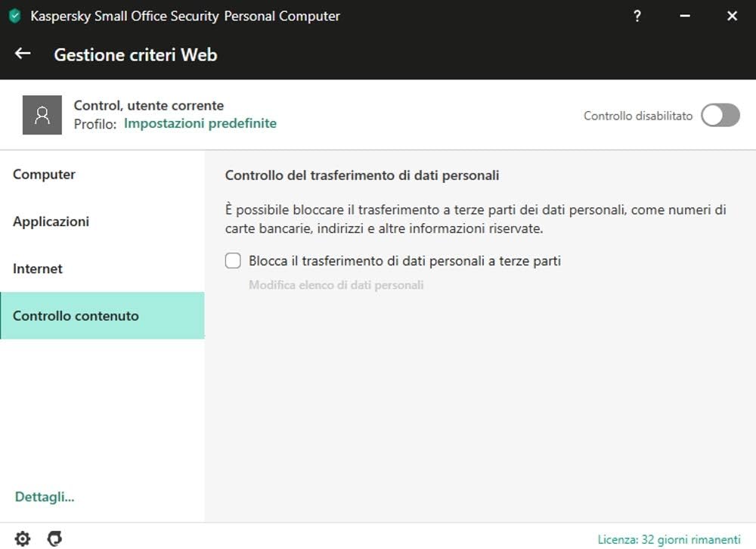Screen dimensions: 756x549
Task: Open the Computer section
Action: click(x=102, y=174)
